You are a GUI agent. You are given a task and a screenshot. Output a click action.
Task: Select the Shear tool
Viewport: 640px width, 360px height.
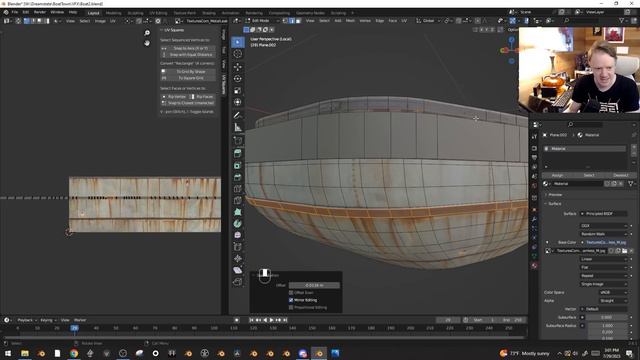[x=238, y=270]
